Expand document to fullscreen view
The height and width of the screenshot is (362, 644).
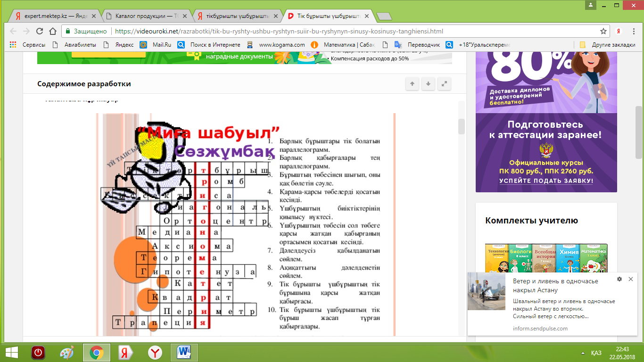point(444,84)
